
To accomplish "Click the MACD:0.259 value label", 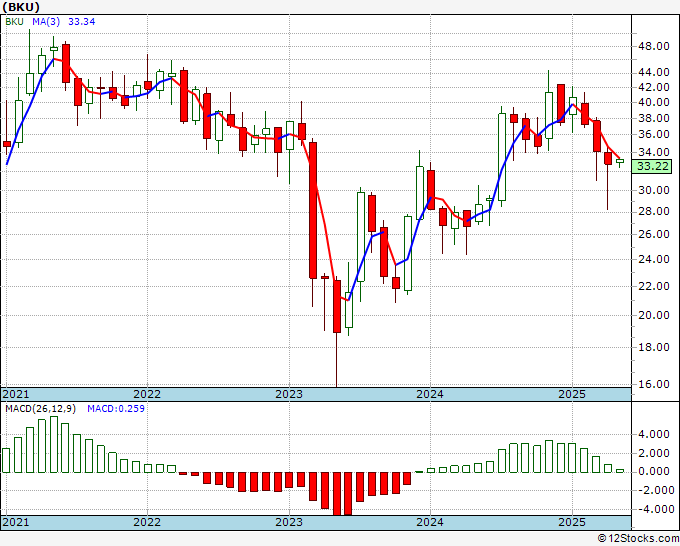I will point(116,409).
